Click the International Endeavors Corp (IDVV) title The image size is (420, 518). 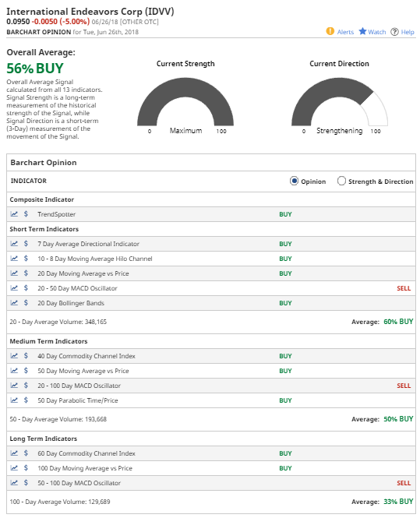pos(90,12)
